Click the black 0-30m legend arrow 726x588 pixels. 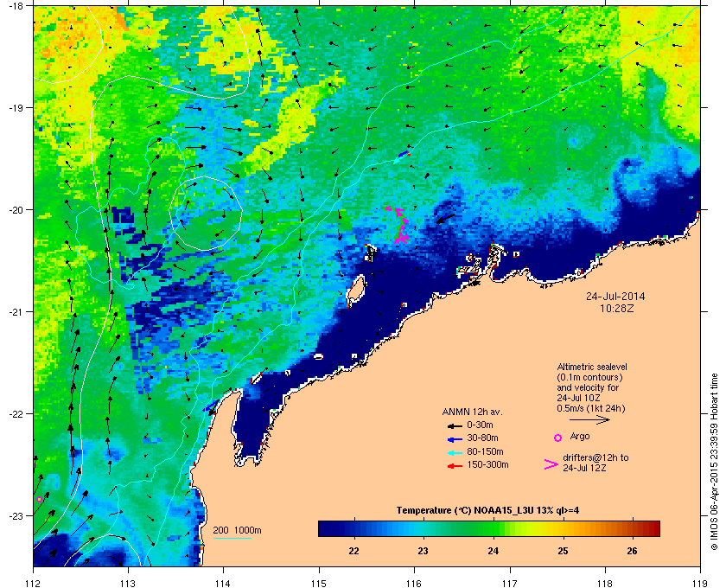click(x=455, y=425)
